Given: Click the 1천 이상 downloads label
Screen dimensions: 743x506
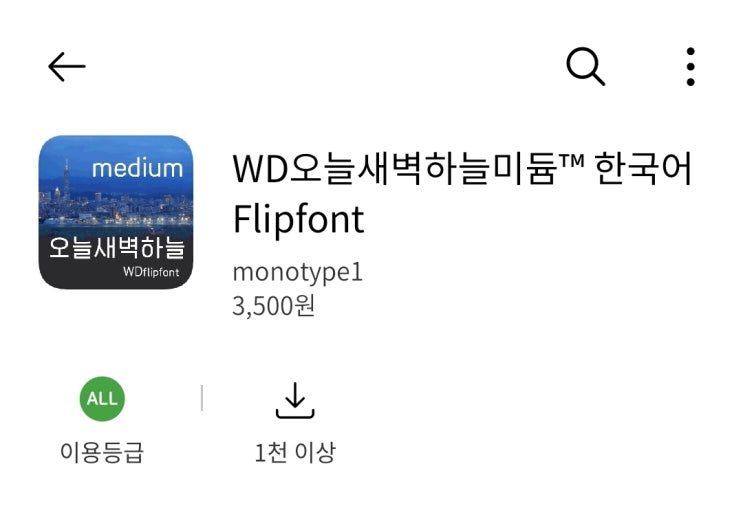Looking at the screenshot, I should pyautogui.click(x=295, y=452).
